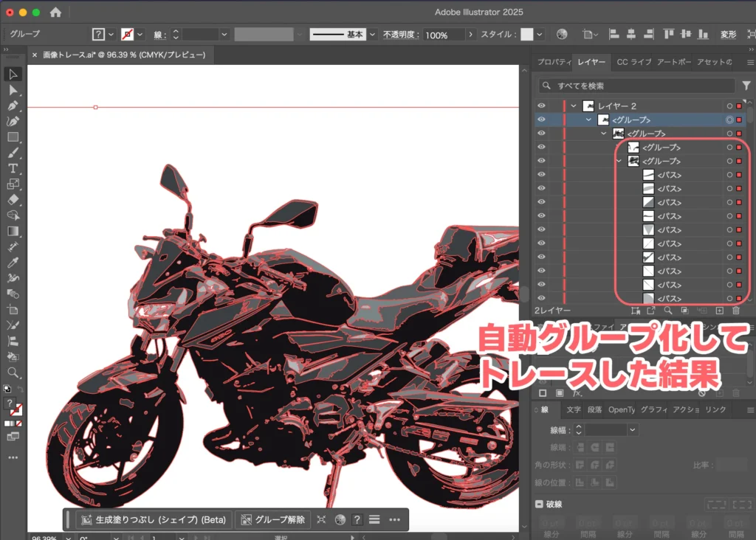Toggle visibility of the selected グループ row
The image size is (756, 540).
pos(541,120)
